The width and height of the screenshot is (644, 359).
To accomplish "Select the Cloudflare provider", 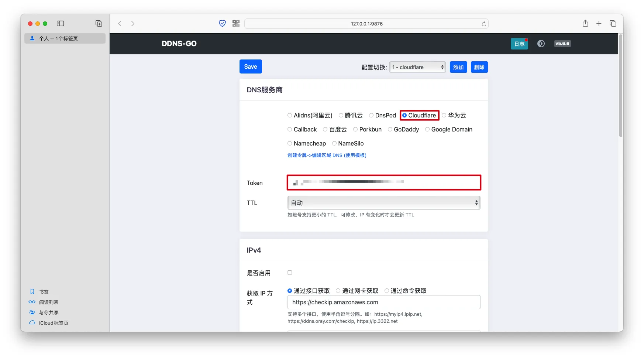I will (x=404, y=115).
